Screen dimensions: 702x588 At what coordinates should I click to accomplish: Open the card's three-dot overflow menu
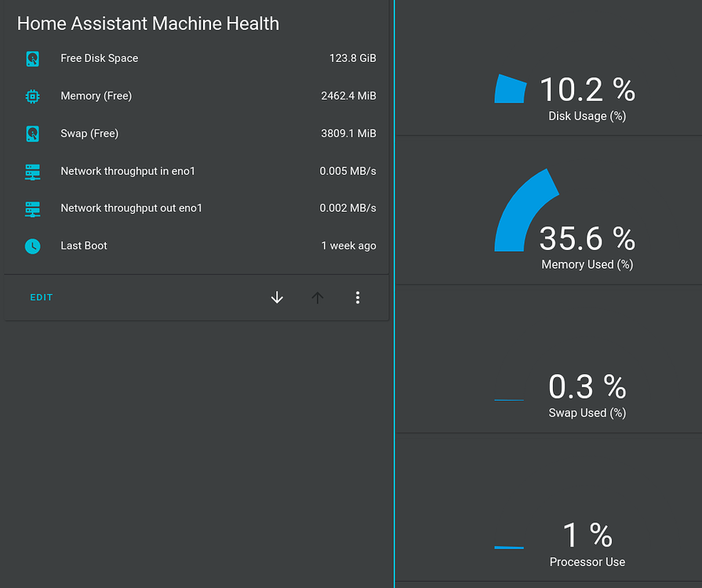358,297
